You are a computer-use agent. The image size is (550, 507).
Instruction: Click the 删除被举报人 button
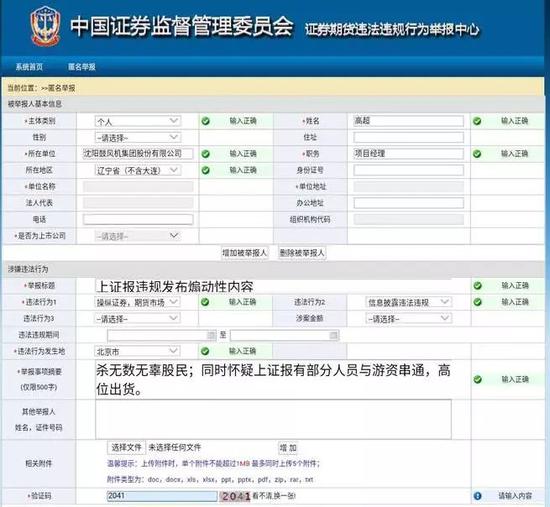point(302,253)
